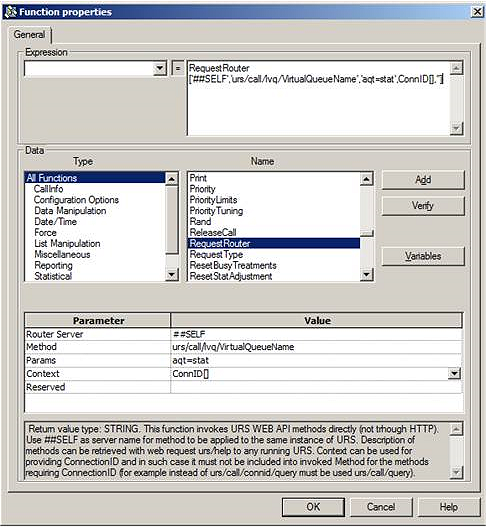Select Rand function name
The width and height of the screenshot is (486, 527).
[200, 222]
